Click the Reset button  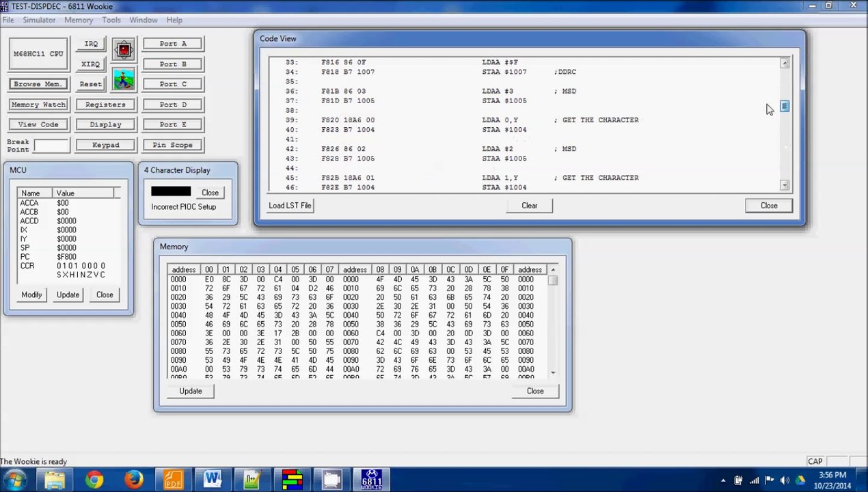point(91,84)
